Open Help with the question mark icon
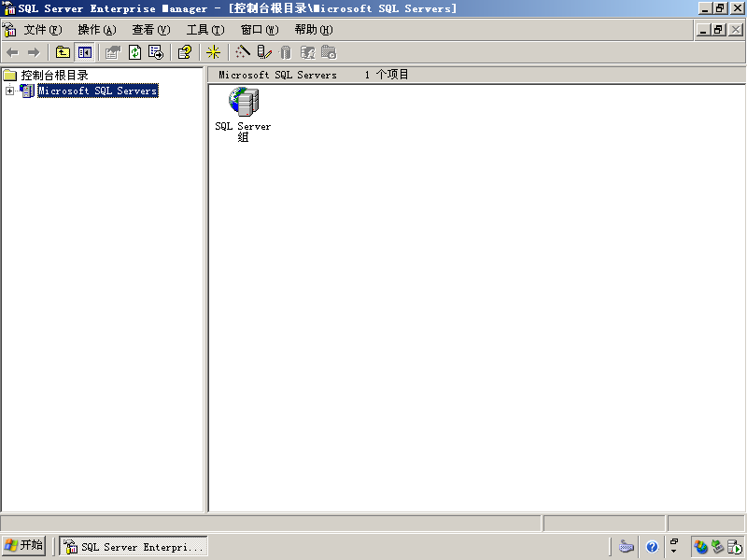Screen dimensions: 747x560 pos(185,52)
